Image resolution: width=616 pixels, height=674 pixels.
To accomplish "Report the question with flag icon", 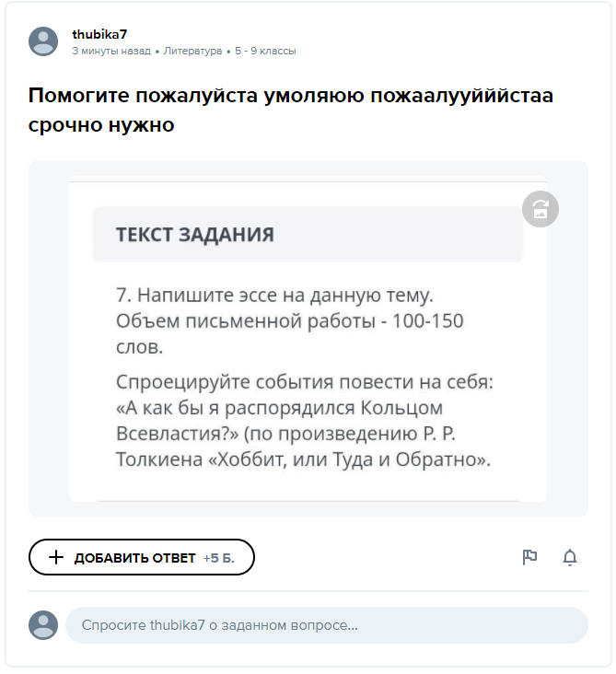I will (529, 557).
